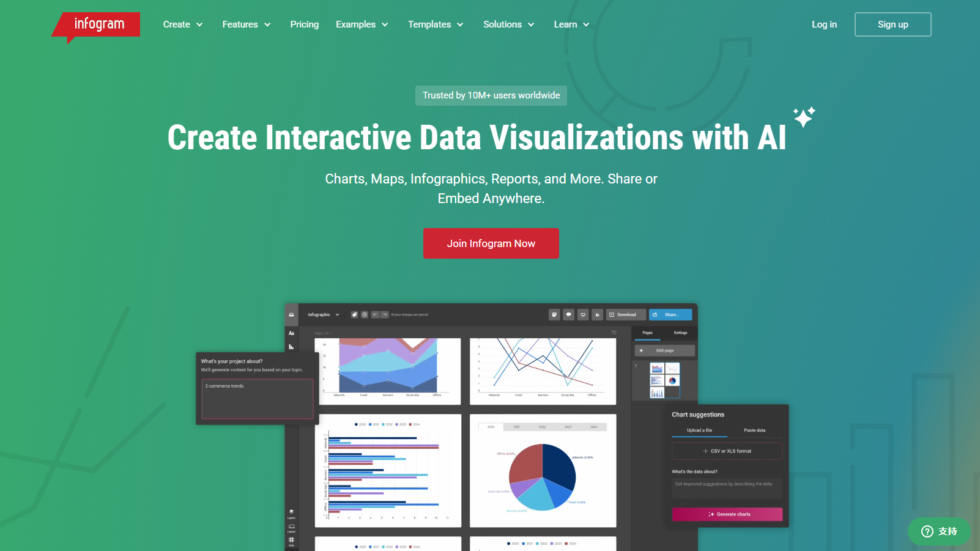980x551 pixels.
Task: Click the text tool Aa icon
Action: pyautogui.click(x=292, y=333)
